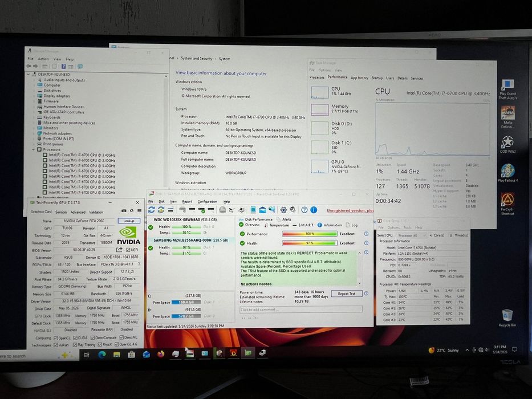
Task: Click help icon beside the Health Excellent rating
Action: click(366, 243)
